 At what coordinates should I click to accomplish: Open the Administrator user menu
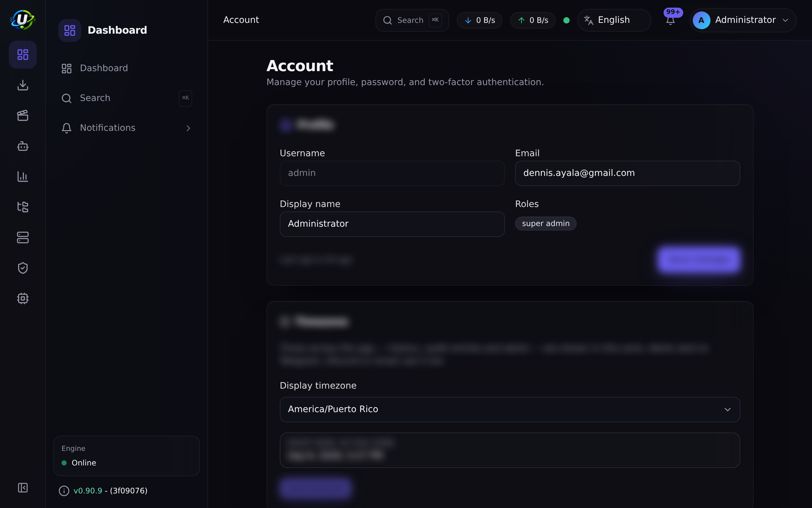tap(743, 20)
